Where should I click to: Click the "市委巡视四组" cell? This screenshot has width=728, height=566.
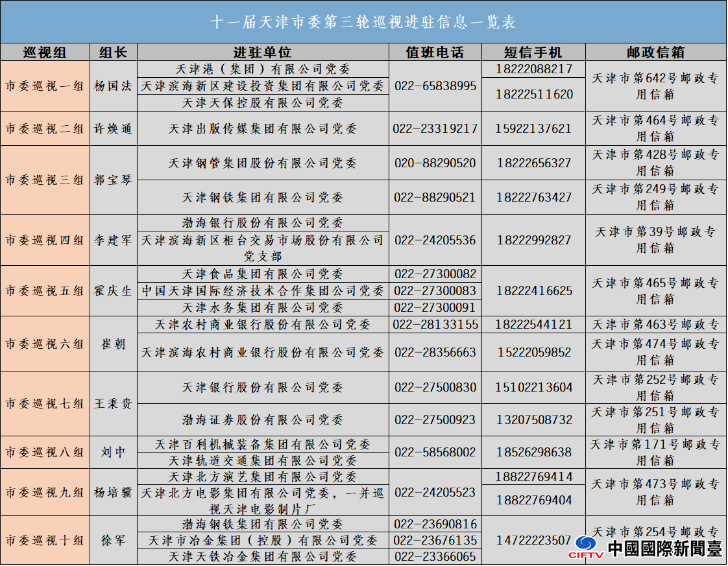pyautogui.click(x=45, y=240)
